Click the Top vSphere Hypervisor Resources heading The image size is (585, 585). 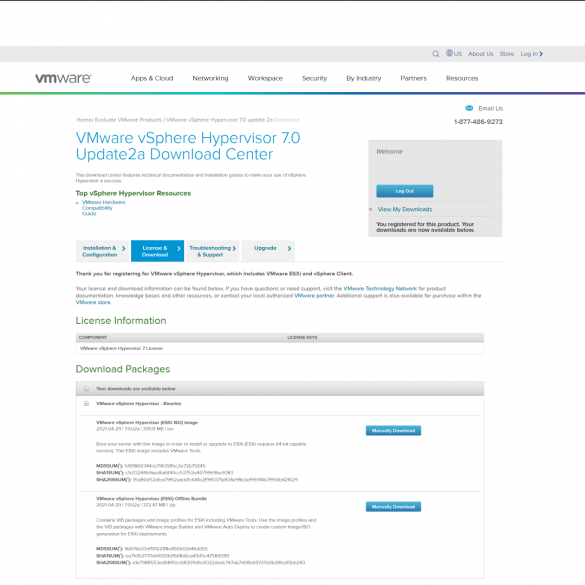point(133,193)
